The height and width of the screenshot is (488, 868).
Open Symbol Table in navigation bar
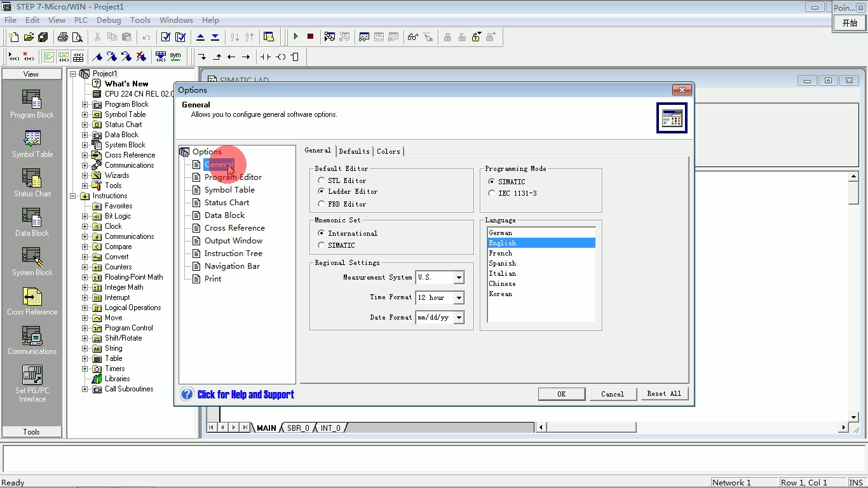click(32, 144)
